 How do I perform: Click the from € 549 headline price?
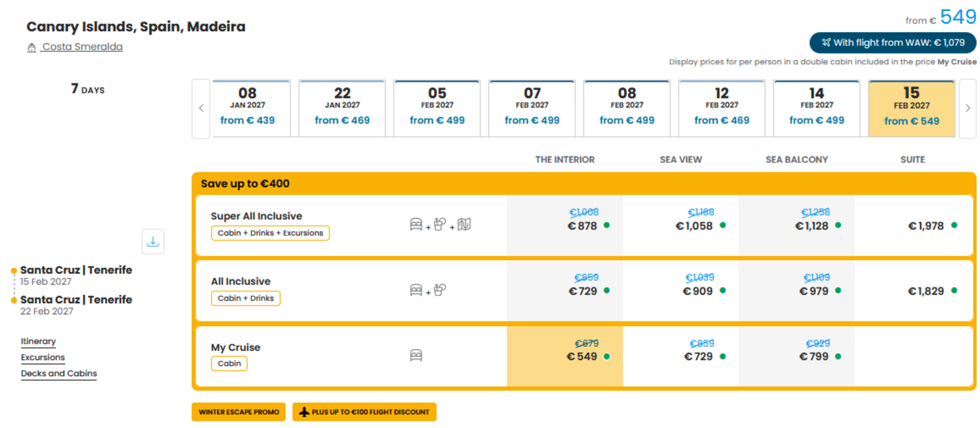coord(941,18)
